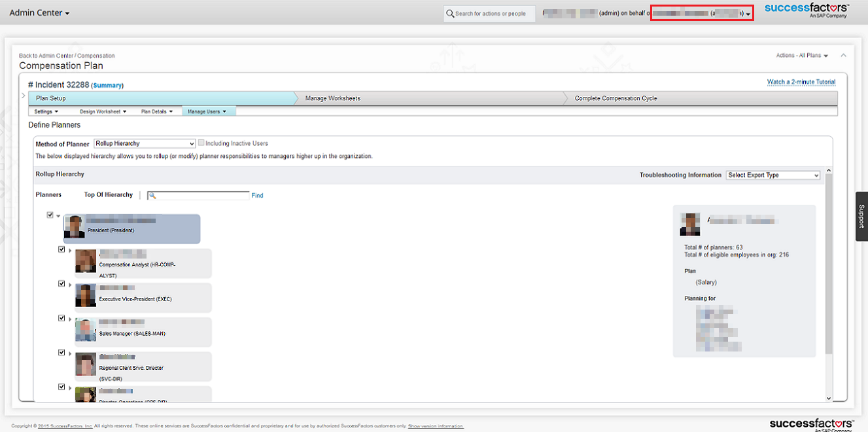Uncheck the Sales Manager planner checkbox
This screenshot has height=432, width=868.
click(61, 318)
